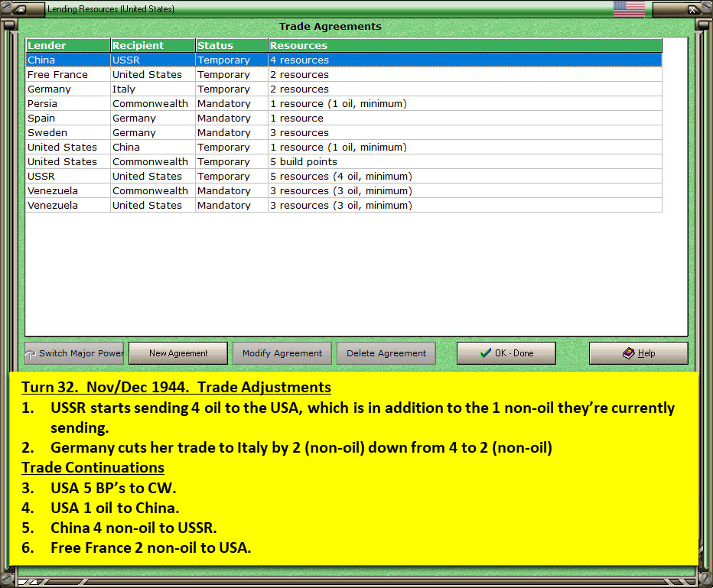The image size is (713, 588).
Task: Click the New Agreement button
Action: click(178, 353)
